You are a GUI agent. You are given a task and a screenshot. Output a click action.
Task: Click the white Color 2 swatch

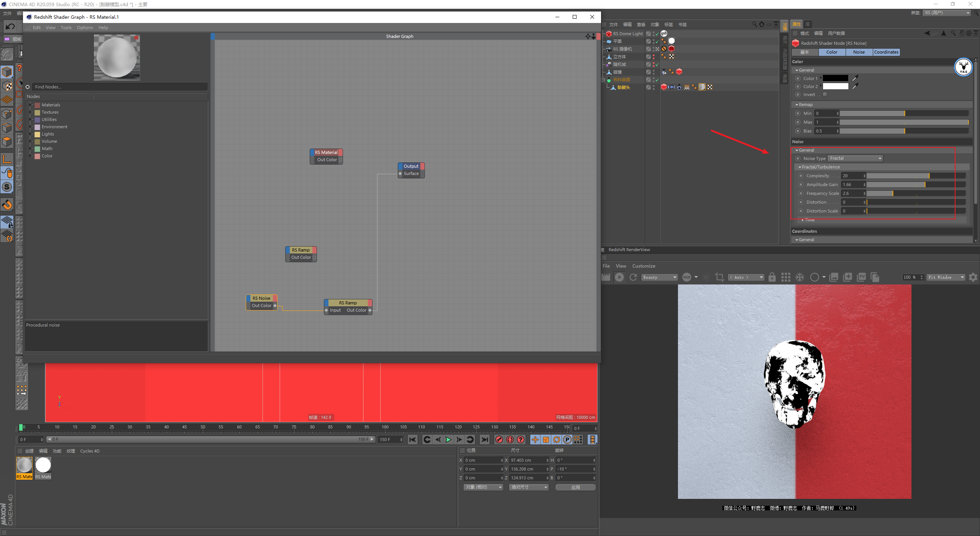coord(835,87)
